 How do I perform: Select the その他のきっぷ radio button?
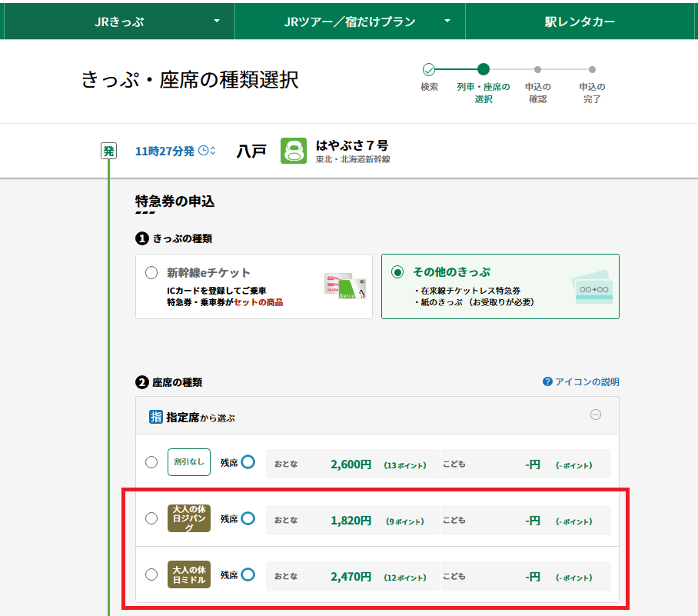pyautogui.click(x=397, y=272)
